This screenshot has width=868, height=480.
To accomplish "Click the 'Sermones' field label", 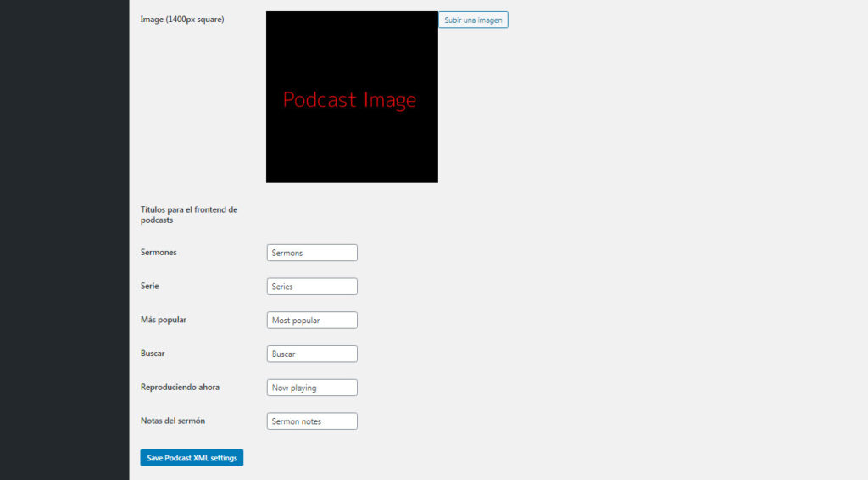I will point(159,253).
